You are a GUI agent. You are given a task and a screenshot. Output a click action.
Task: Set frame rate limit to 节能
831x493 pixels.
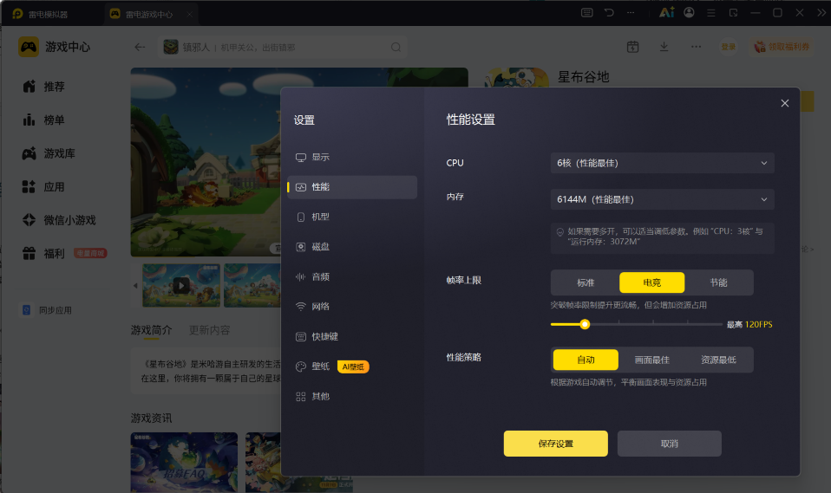[x=719, y=283]
